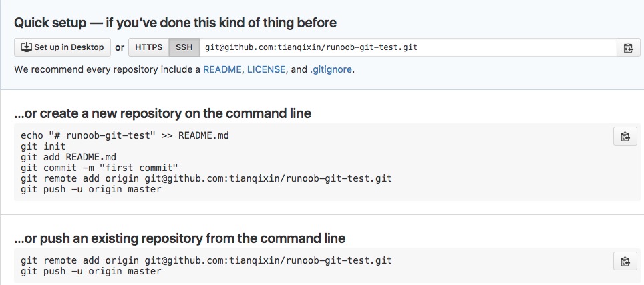
Task: Click the create a new repository heading
Action: (x=162, y=113)
